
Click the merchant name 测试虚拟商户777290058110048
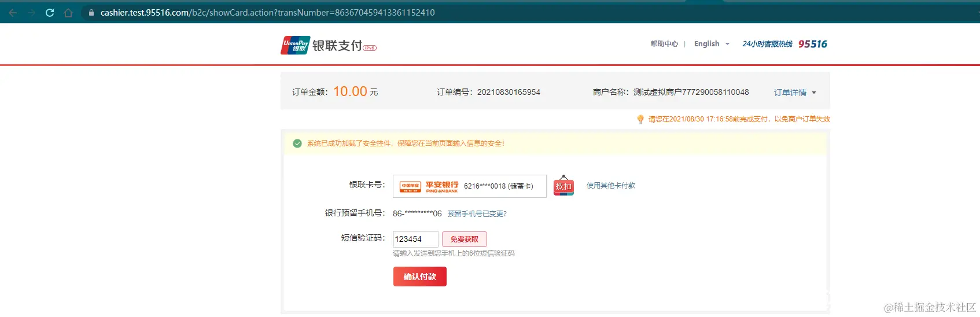pyautogui.click(x=691, y=92)
